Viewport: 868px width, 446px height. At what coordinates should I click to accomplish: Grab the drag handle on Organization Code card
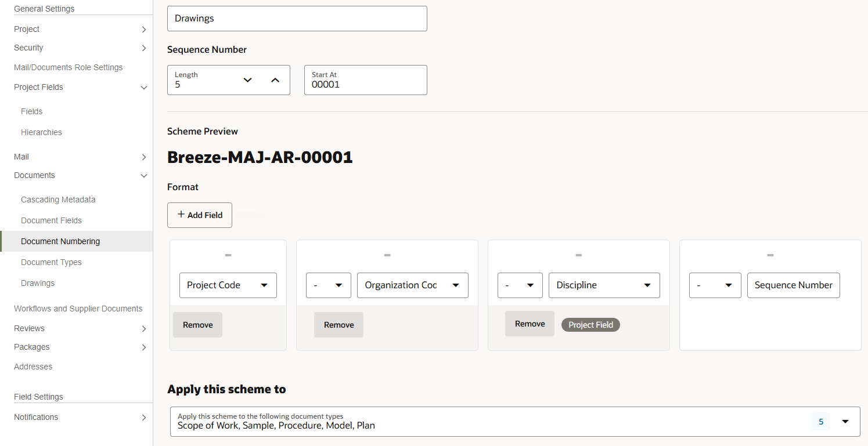tap(387, 255)
